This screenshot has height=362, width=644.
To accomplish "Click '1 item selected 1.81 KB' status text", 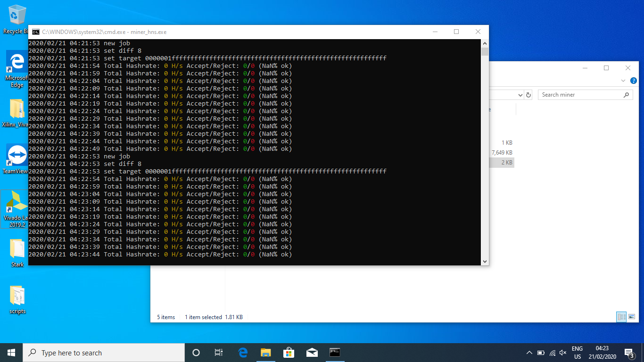I will pyautogui.click(x=214, y=317).
